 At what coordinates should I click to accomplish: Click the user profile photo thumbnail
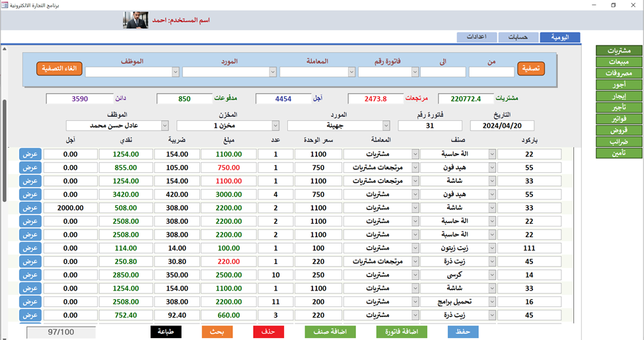(135, 20)
